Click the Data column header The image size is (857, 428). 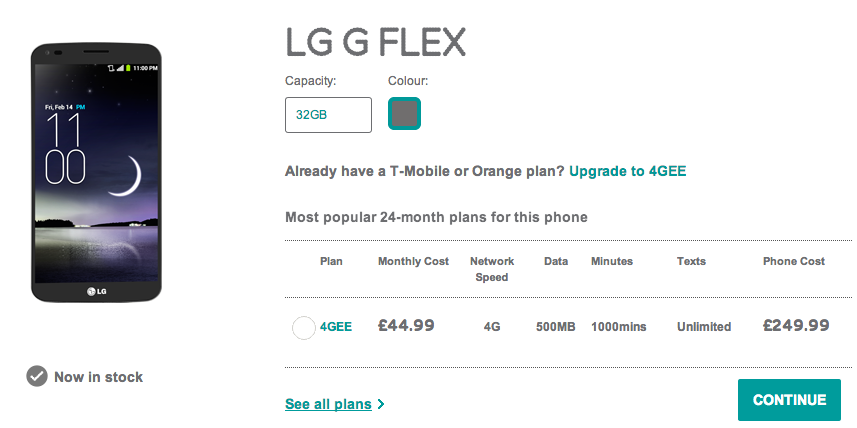(556, 261)
